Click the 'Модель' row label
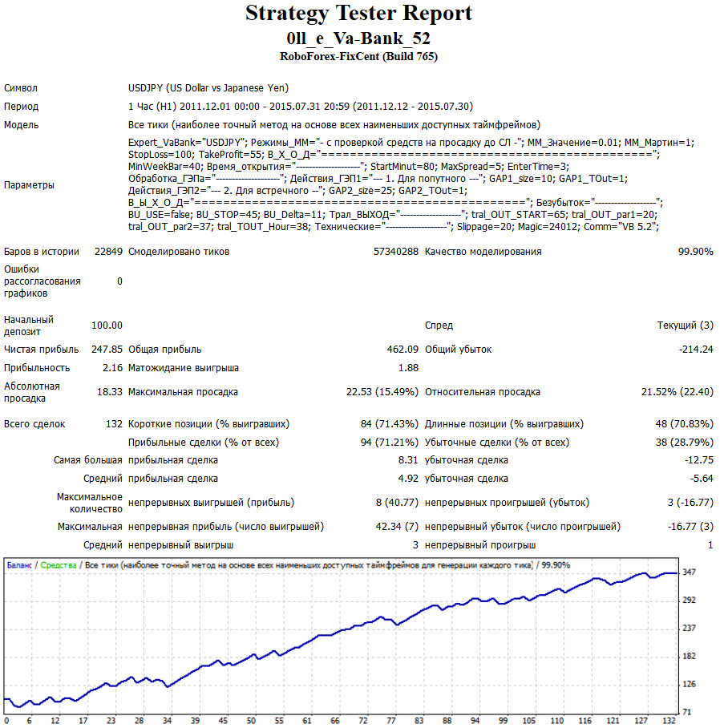Image resolution: width=720 pixels, height=728 pixels. 22,125
